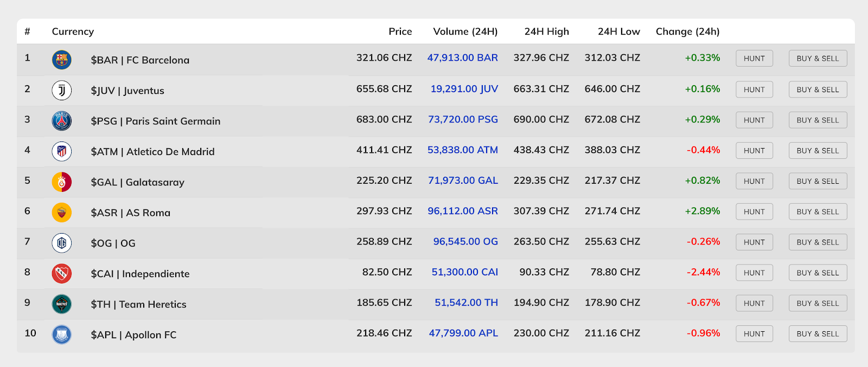The image size is (868, 367).
Task: Hit HUNT for the $ASR row
Action: pyautogui.click(x=754, y=211)
